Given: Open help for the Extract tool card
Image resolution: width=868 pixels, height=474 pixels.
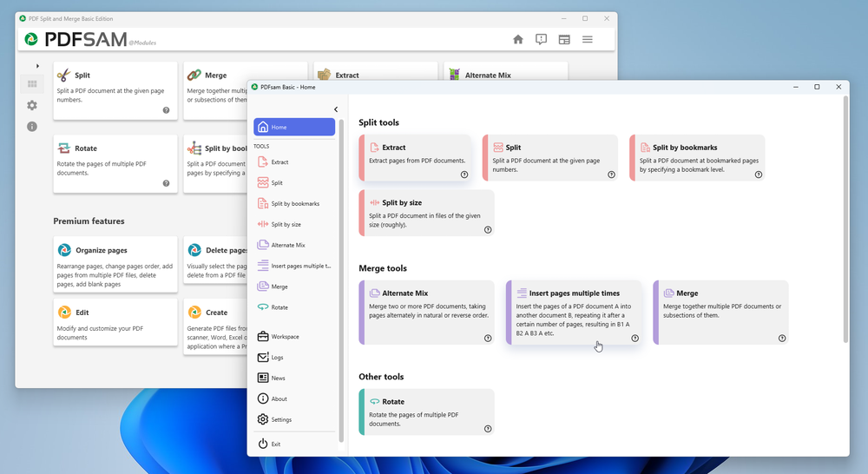Looking at the screenshot, I should [464, 174].
